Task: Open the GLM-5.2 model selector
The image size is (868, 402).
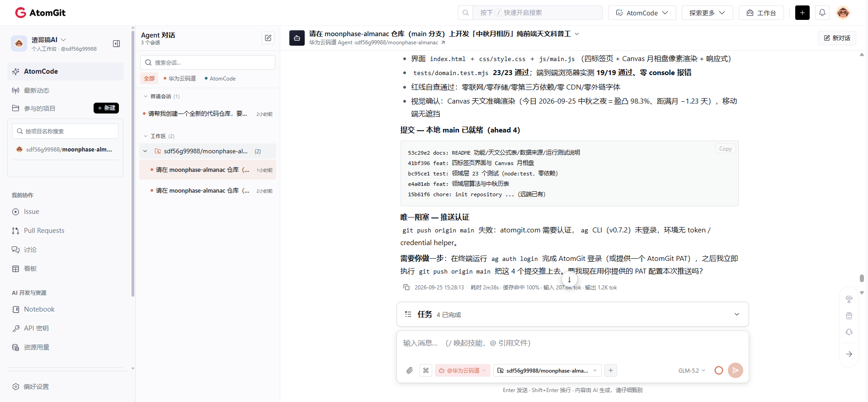Action: tap(692, 370)
